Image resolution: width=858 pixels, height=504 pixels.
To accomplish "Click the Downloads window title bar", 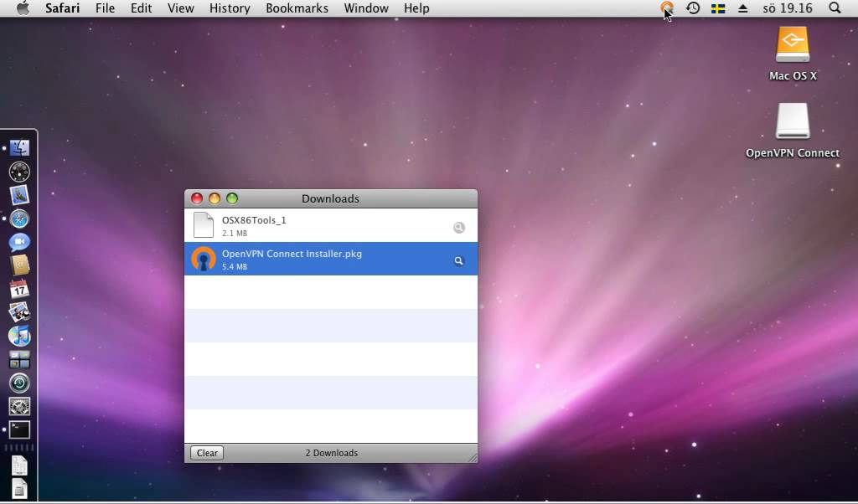I will pos(330,198).
